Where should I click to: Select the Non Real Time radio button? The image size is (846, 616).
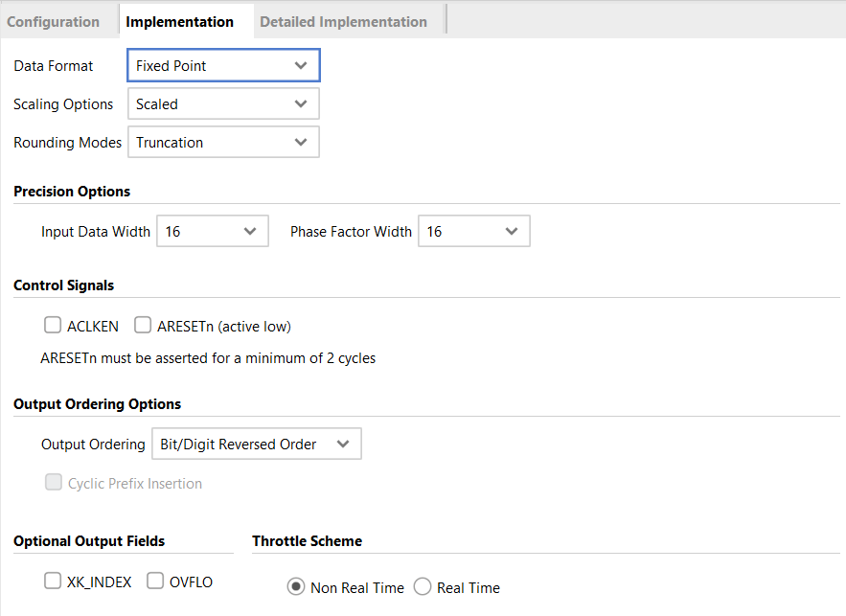coord(296,587)
